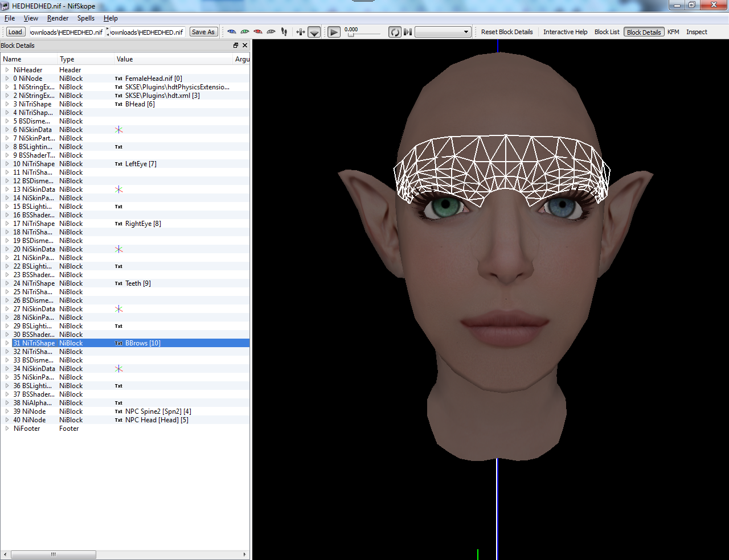
Task: Click the Load button
Action: click(15, 32)
